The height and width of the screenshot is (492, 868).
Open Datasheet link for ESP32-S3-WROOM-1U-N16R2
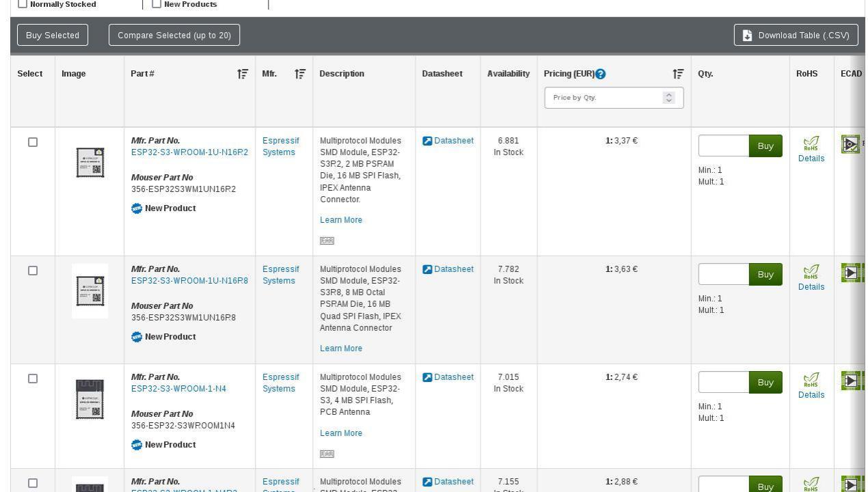[454, 141]
